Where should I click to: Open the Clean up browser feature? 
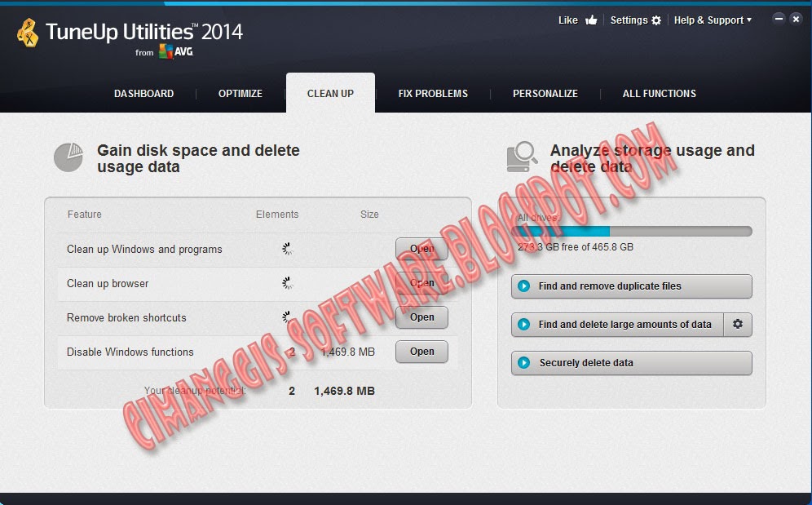[421, 283]
